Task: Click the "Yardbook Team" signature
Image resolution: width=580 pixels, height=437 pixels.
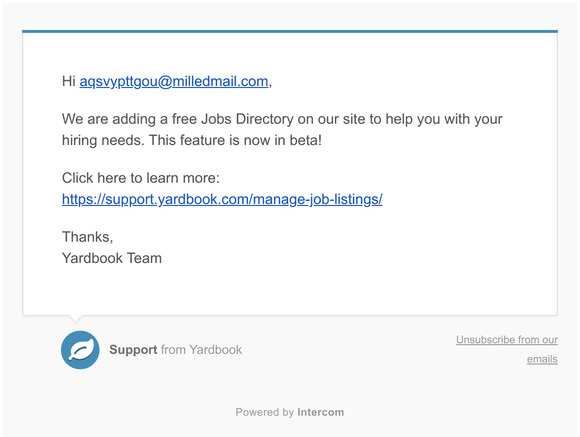Action: (112, 258)
